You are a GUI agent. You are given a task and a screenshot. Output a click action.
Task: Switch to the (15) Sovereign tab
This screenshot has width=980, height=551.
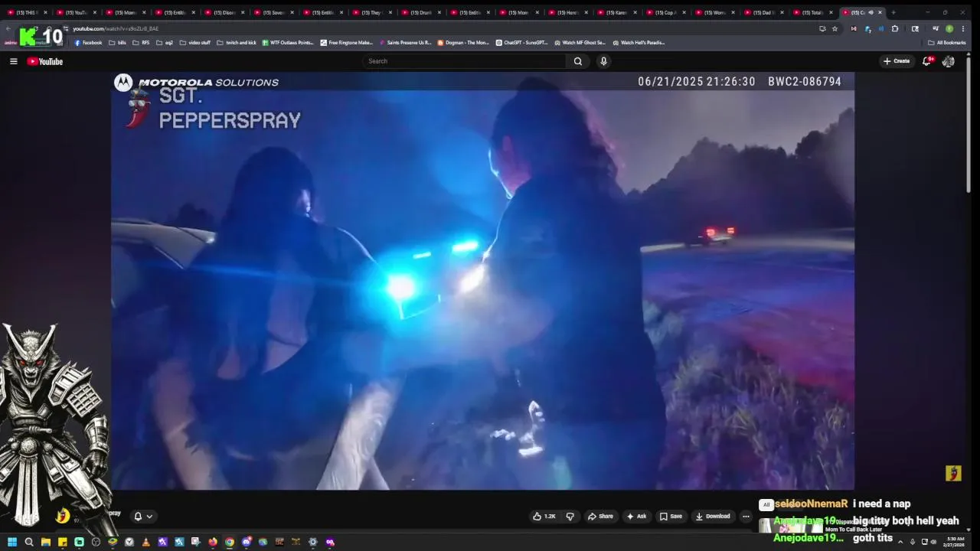pos(272,12)
